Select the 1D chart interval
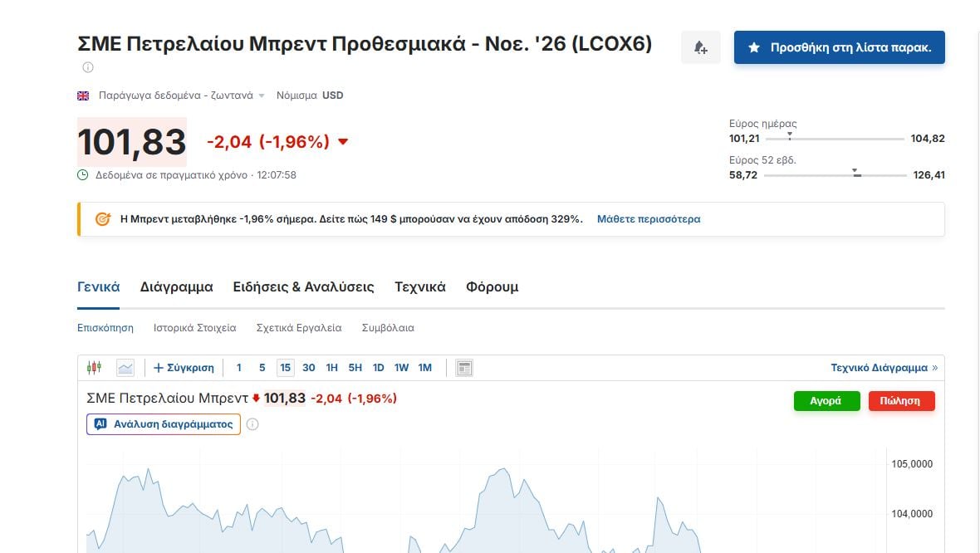 click(x=378, y=368)
